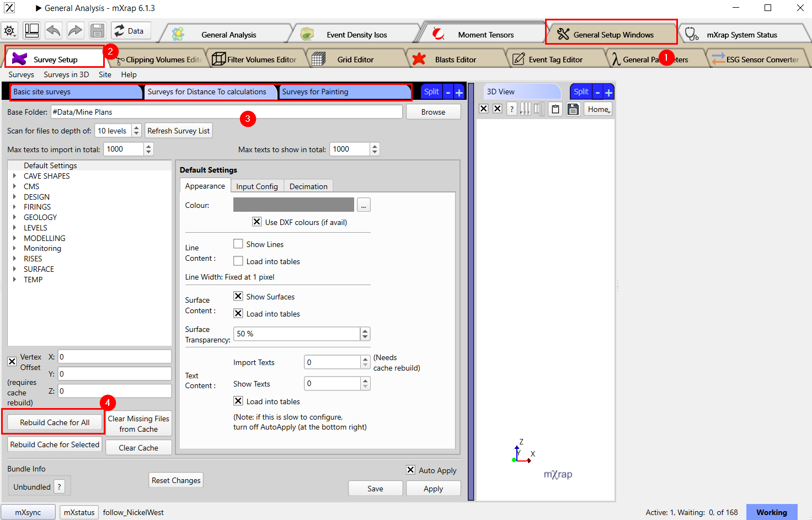Click the redo arrow icon

[x=75, y=31]
